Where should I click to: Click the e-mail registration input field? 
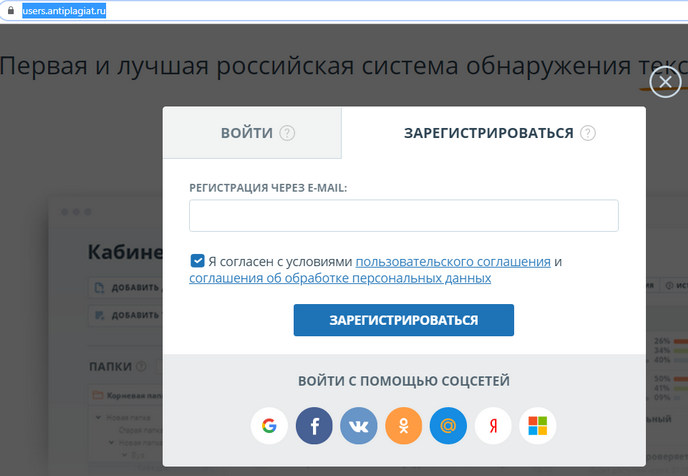(x=403, y=216)
